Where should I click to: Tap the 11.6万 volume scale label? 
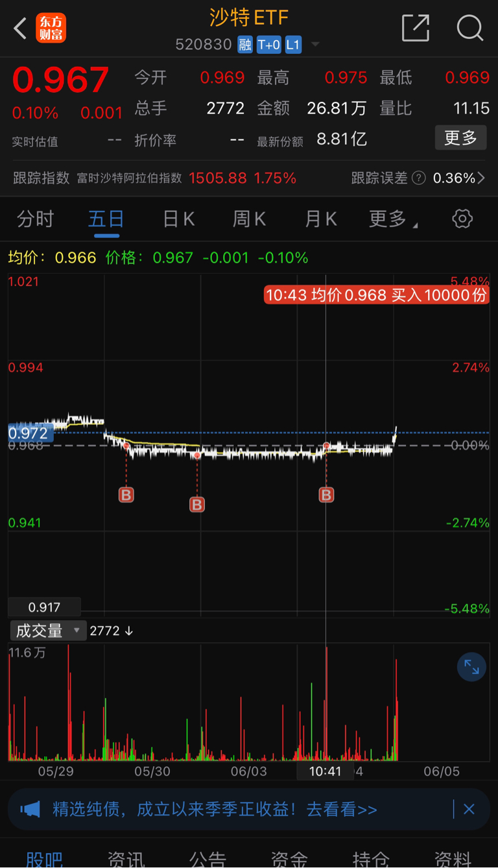click(x=27, y=653)
